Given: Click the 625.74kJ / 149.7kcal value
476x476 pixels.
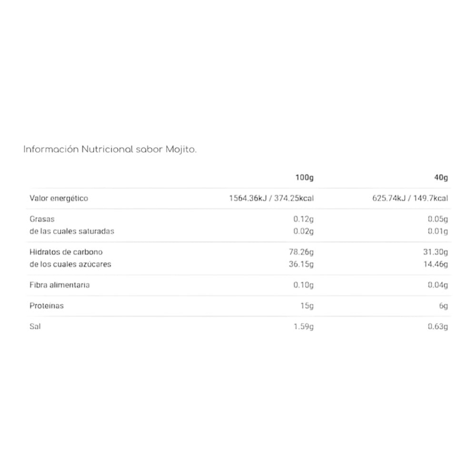Looking at the screenshot, I should coord(410,198).
